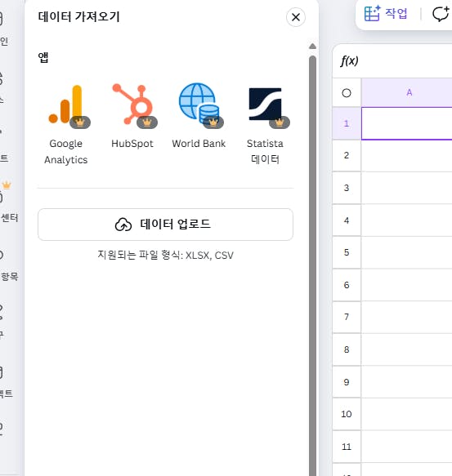The image size is (452, 476).
Task: Select column A header
Action: coord(407,92)
